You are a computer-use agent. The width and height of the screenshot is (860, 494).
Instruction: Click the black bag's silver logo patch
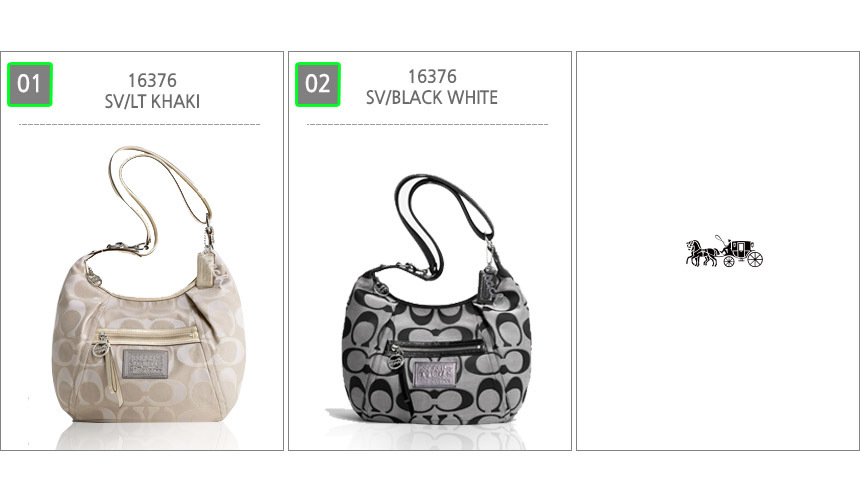pyautogui.click(x=435, y=373)
